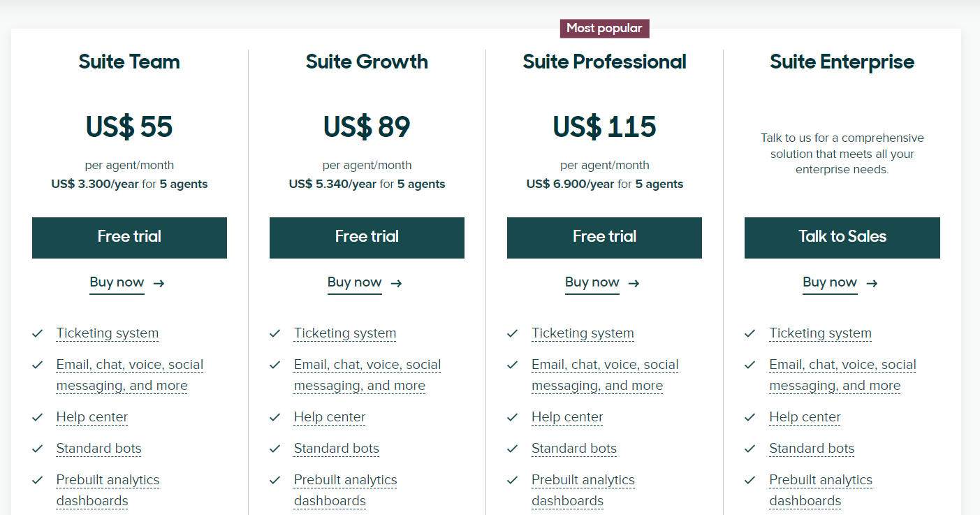
Task: Click the arrow icon beside Suite Enterprise's Buy now
Action: tap(871, 284)
